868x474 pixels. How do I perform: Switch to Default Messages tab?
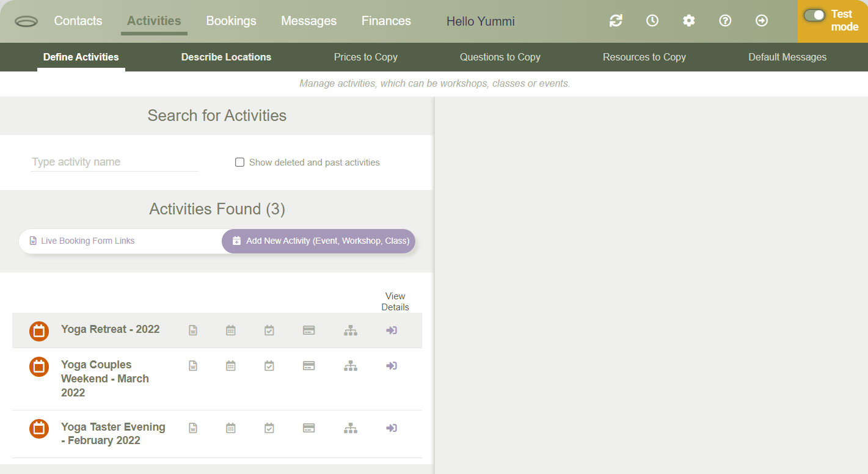tap(787, 57)
